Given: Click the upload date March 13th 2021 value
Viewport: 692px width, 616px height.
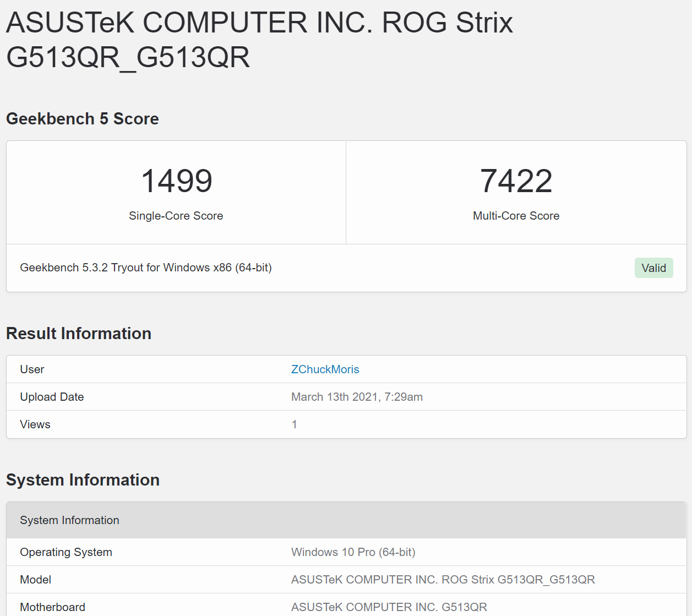Looking at the screenshot, I should (x=357, y=397).
